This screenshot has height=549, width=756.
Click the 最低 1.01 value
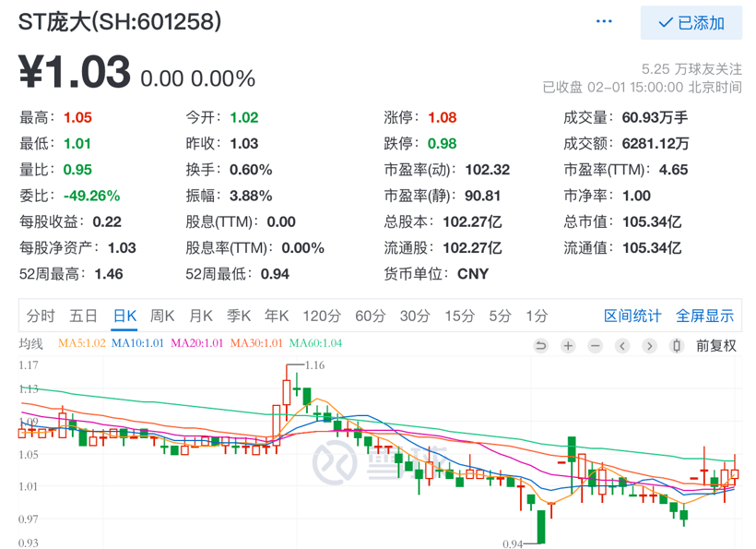tap(77, 144)
